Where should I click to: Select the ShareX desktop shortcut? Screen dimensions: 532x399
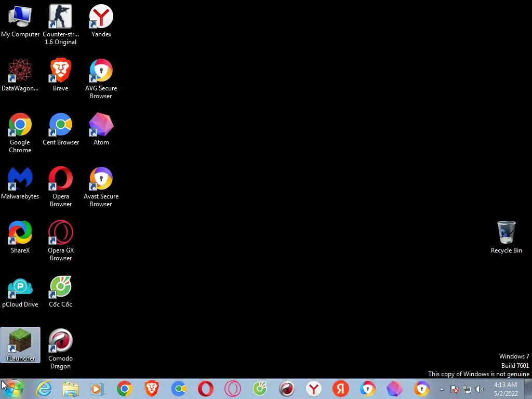pos(20,237)
